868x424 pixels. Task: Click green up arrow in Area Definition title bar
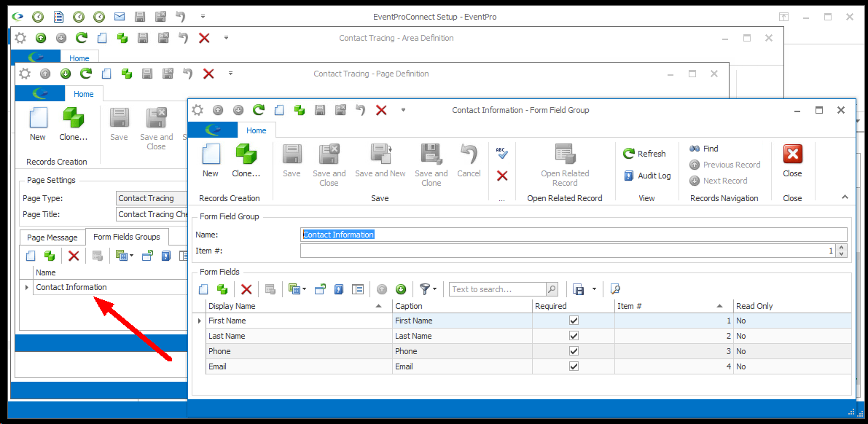[x=40, y=38]
